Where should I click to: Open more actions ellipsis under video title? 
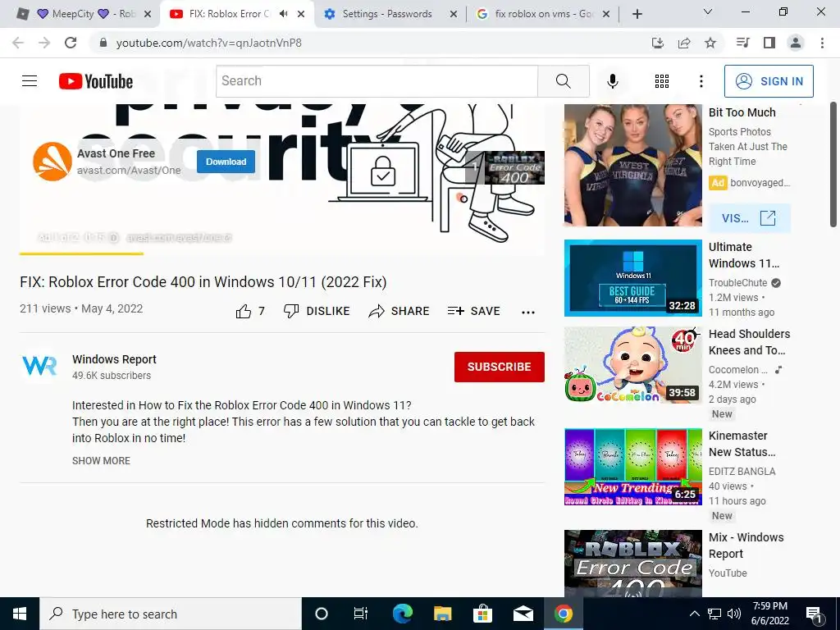point(527,313)
